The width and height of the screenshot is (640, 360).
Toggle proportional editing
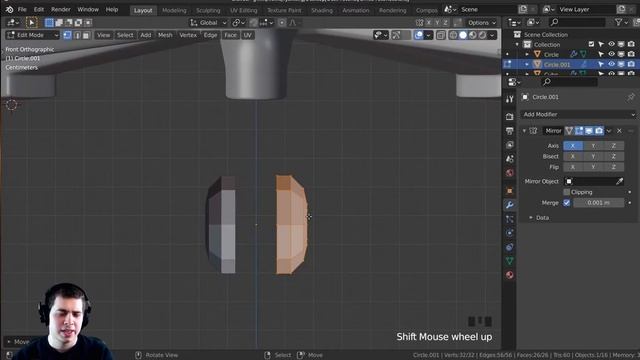pos(282,23)
